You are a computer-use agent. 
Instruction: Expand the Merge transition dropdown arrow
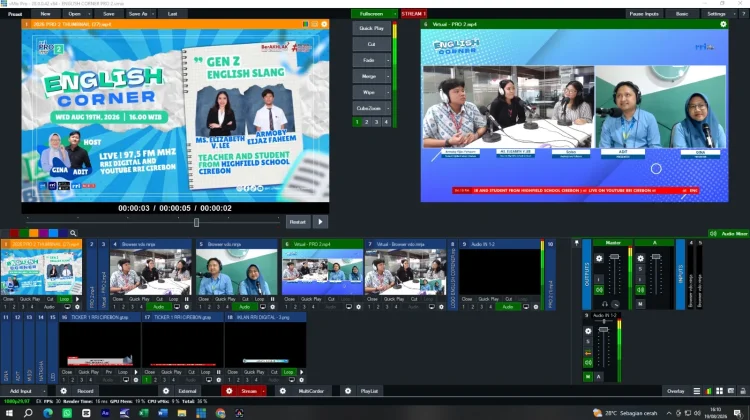(x=388, y=76)
